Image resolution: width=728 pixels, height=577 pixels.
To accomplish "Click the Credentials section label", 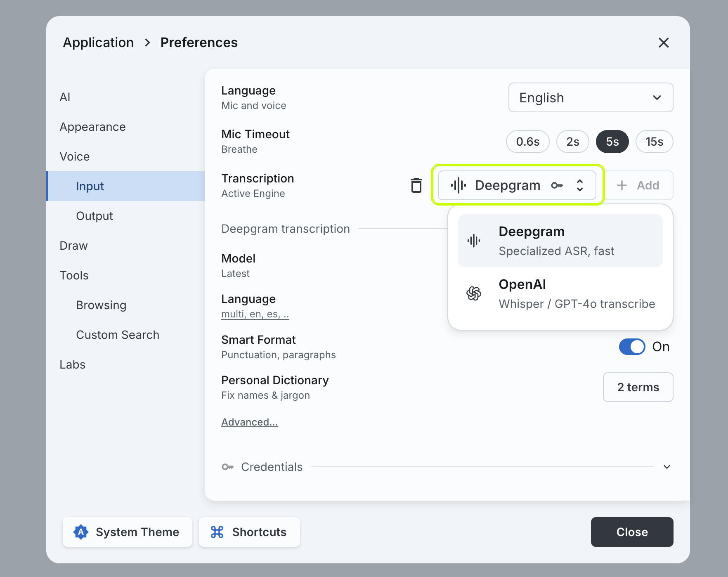I will 272,467.
